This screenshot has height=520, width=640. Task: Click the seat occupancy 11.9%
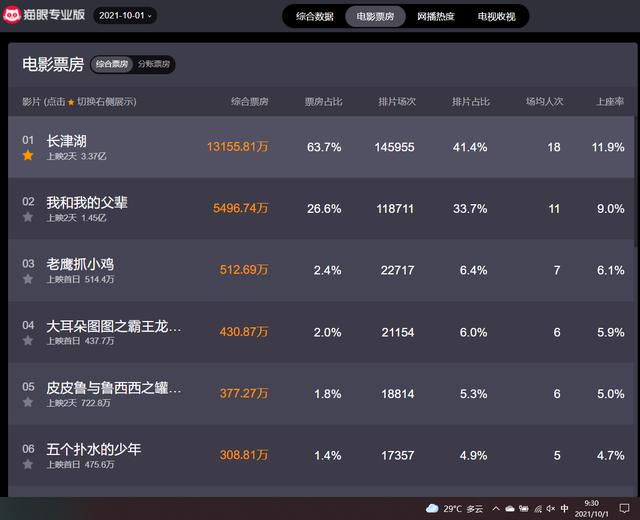[608, 147]
